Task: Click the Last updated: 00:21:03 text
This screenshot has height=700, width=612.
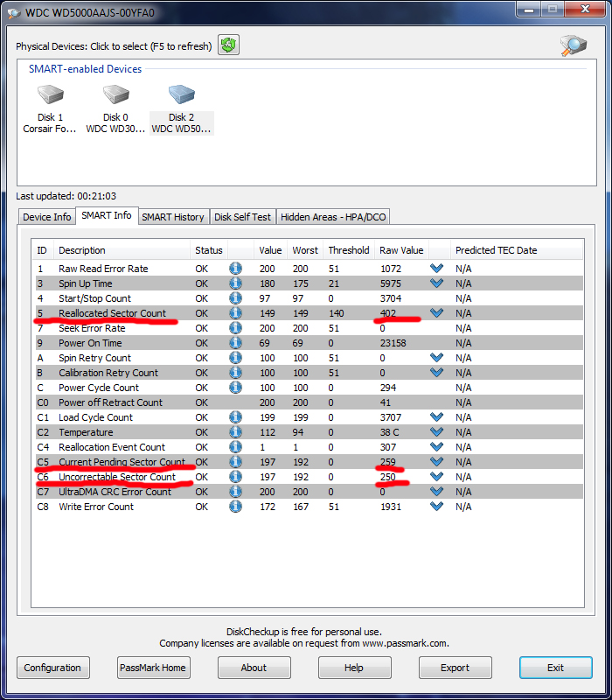Action: tap(66, 196)
